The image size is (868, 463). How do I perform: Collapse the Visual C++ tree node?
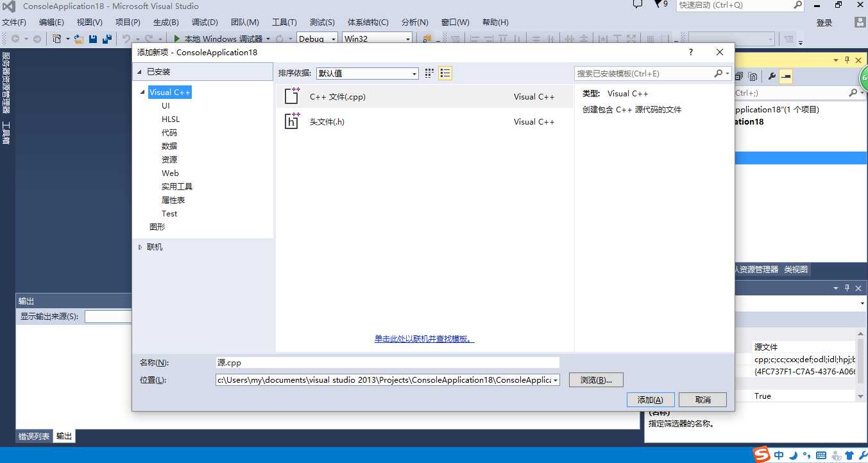(143, 92)
